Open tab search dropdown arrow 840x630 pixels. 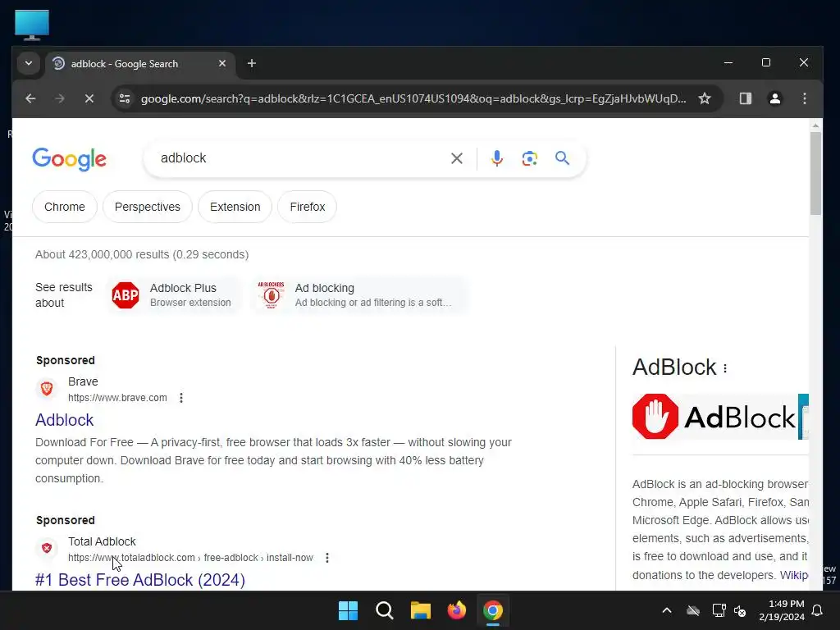[x=29, y=63]
